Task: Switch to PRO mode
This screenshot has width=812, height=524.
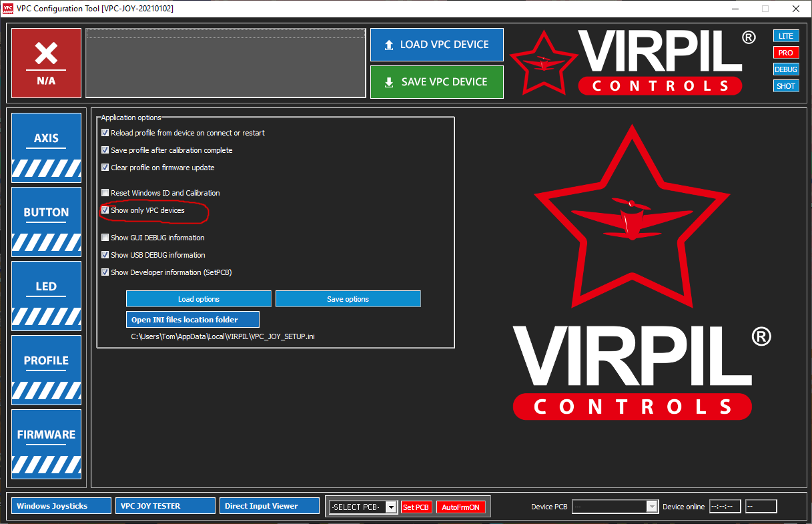Action: coord(786,53)
